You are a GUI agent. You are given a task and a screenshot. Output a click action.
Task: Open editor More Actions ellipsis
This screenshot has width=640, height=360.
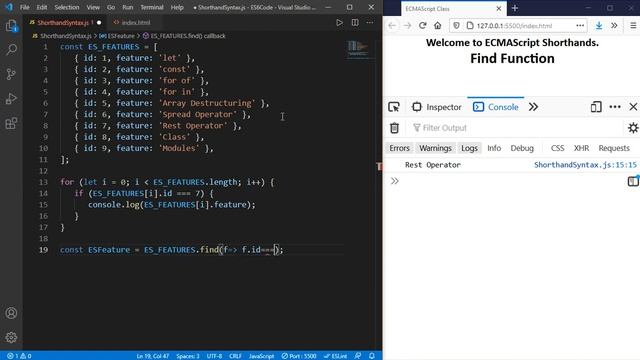[370, 22]
